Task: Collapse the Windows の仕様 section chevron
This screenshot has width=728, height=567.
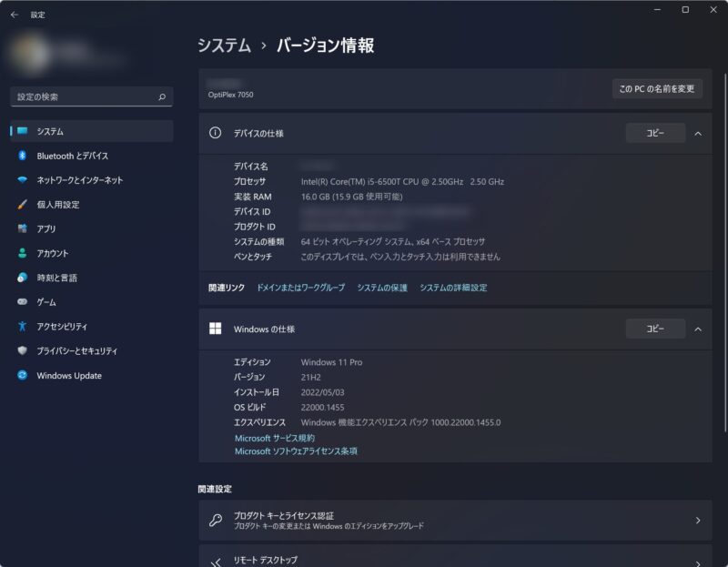Action: pos(698,329)
